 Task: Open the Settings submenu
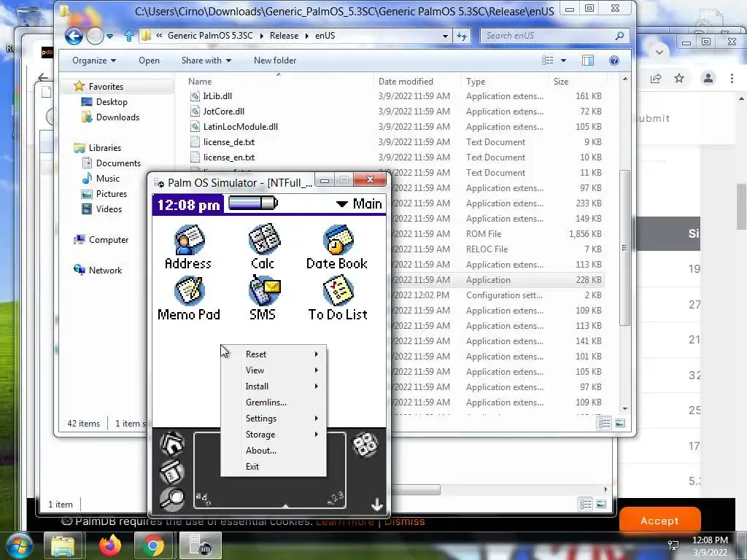pos(274,418)
